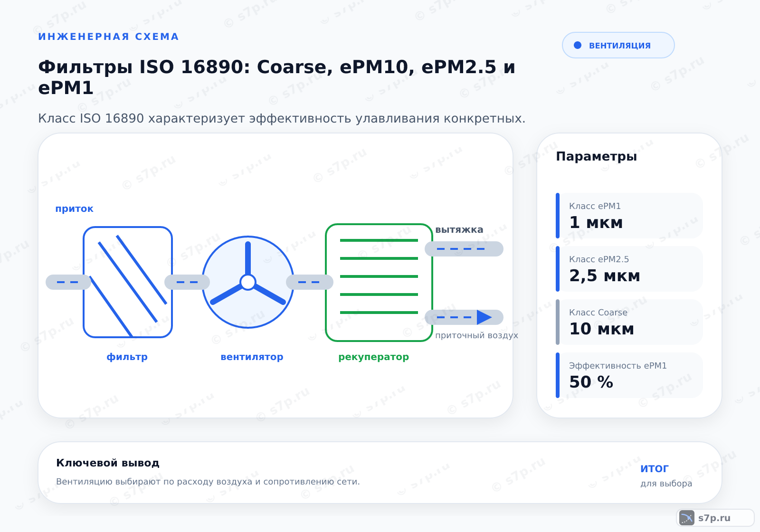760x532 pixels.
Task: Click the conclusion sentence about Вентиляцию выбирают
Action: pos(208,482)
